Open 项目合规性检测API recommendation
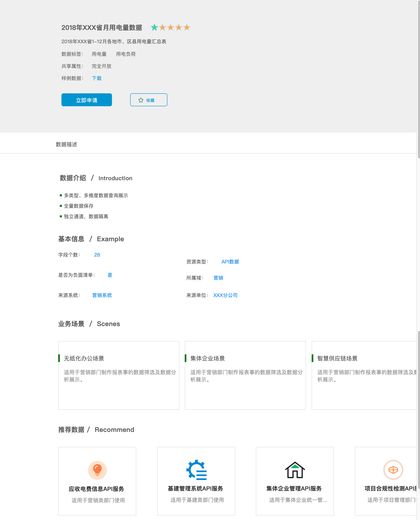Image resolution: width=420 pixels, height=520 pixels. click(386, 481)
